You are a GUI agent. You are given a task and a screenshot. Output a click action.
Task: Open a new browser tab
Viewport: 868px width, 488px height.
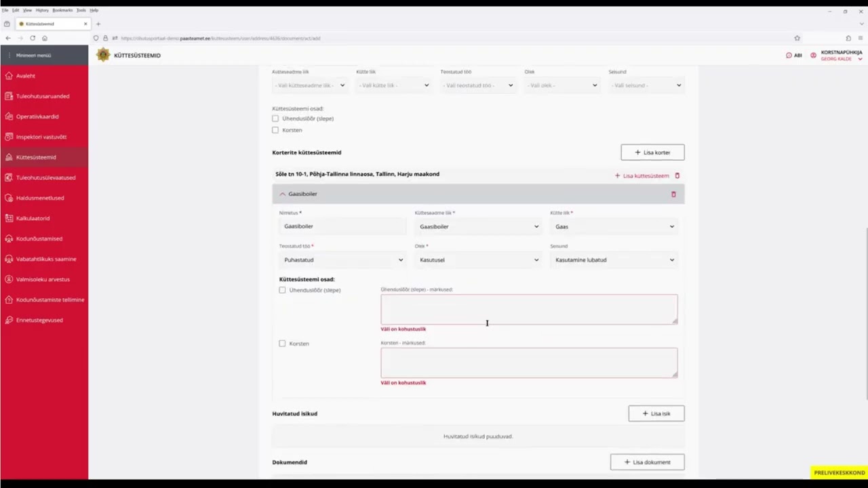98,24
